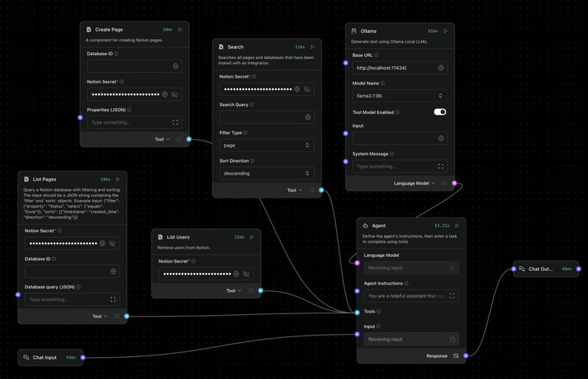Run the Agent component with its play icon
Screen dimensions: 588x379
tap(456, 225)
